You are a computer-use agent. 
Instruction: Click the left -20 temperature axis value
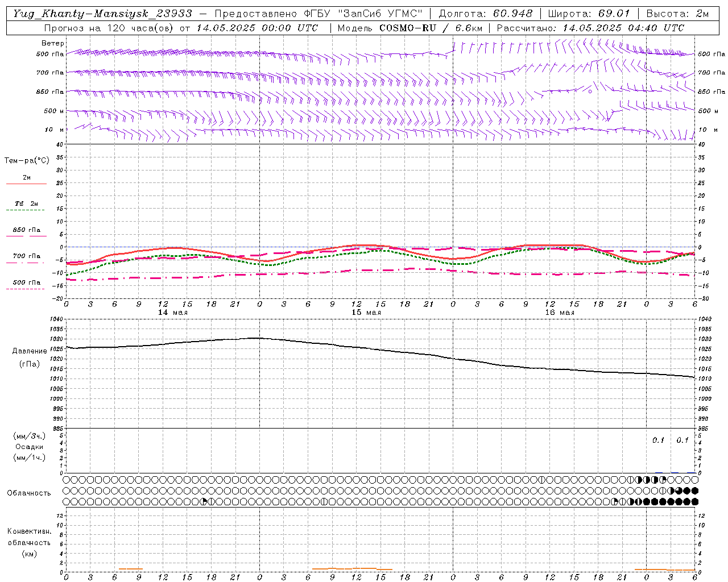point(58,298)
